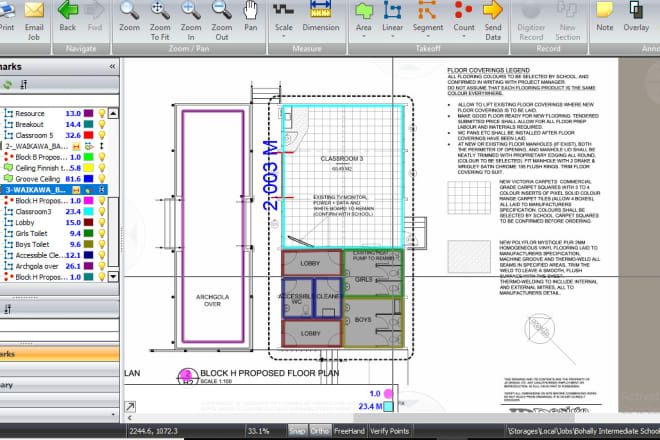Toggle visibility bulb for Boys Toilet
The width and height of the screenshot is (660, 440).
[x=101, y=244]
